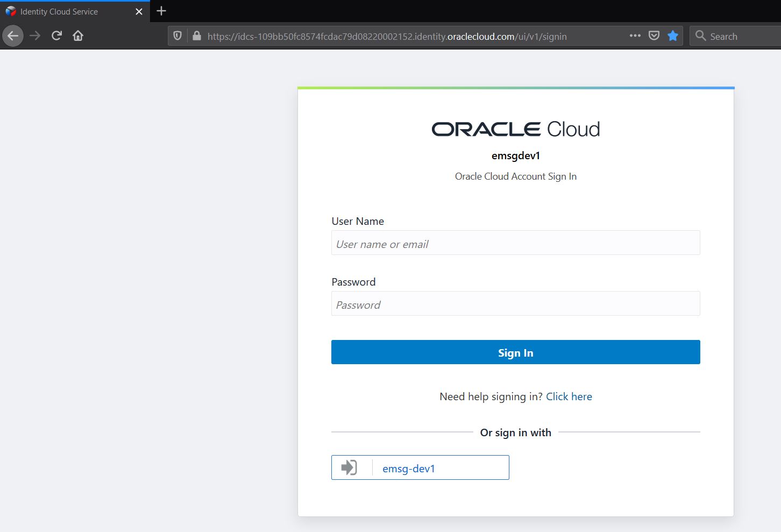Viewport: 781px width, 532px height.
Task: Click the User name or email field
Action: (515, 243)
